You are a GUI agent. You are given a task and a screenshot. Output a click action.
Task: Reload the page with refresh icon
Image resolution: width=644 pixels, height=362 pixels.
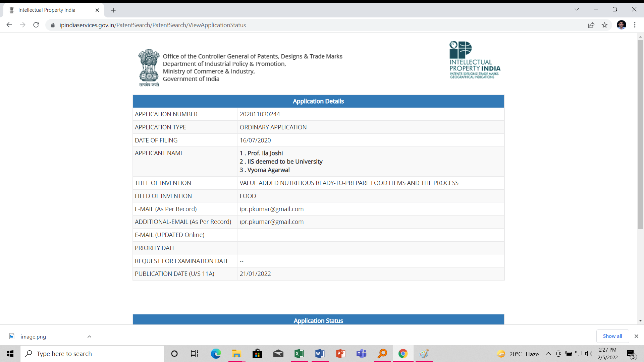tap(36, 25)
